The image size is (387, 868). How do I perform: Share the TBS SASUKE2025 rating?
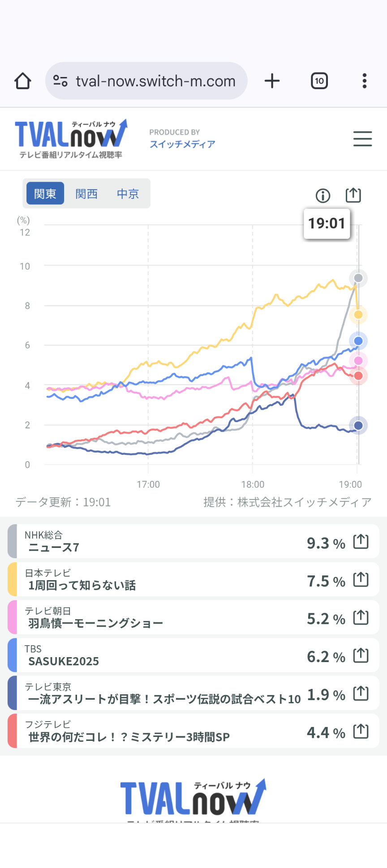pyautogui.click(x=361, y=656)
